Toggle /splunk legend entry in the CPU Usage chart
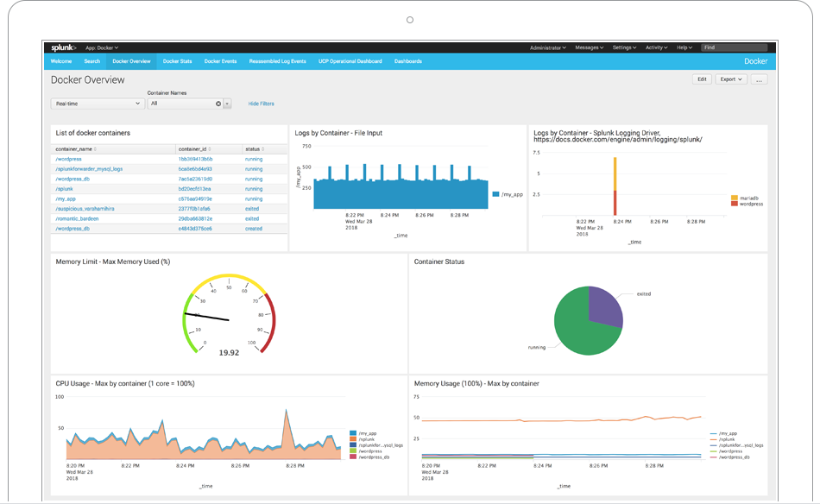This screenshot has height=504, width=820. [x=363, y=439]
